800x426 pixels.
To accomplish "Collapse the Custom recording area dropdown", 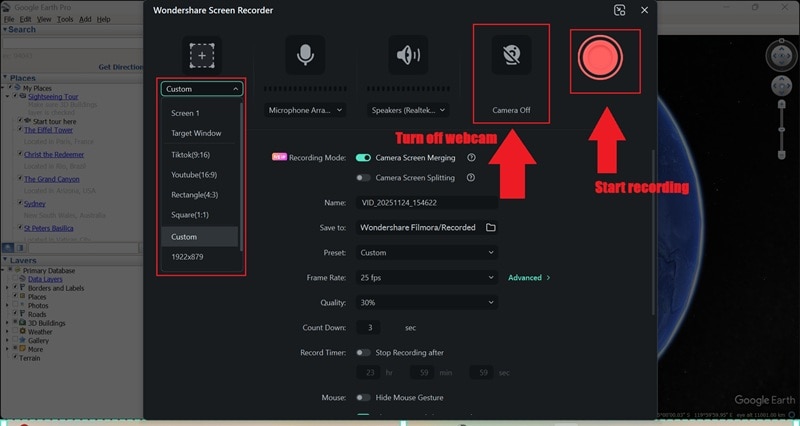I will tap(202, 89).
